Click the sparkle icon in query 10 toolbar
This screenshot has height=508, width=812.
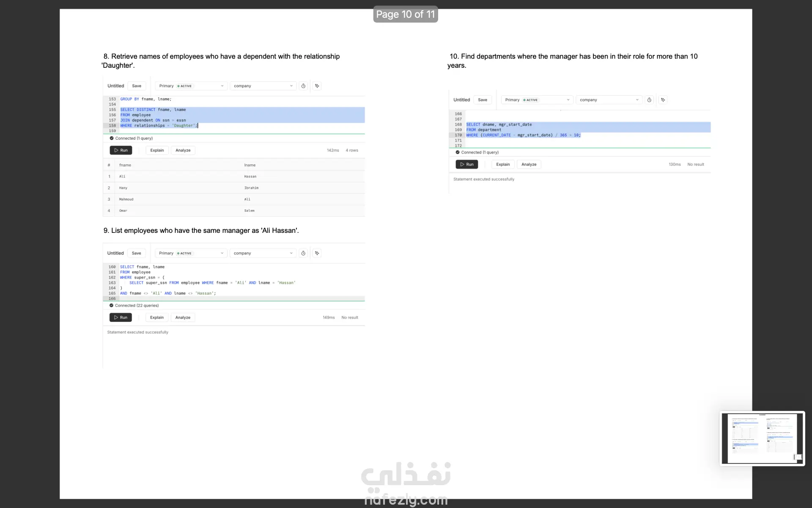point(663,100)
